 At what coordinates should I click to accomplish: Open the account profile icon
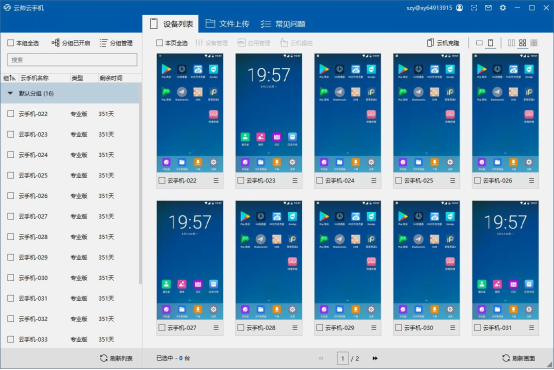coord(459,8)
